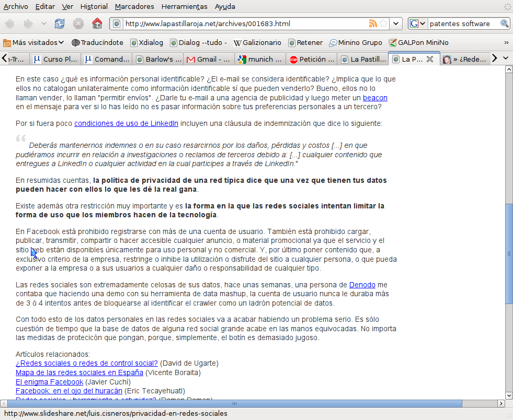Open the Xdialog bookmark
Viewport: 513px width, 420px height.
click(146, 42)
